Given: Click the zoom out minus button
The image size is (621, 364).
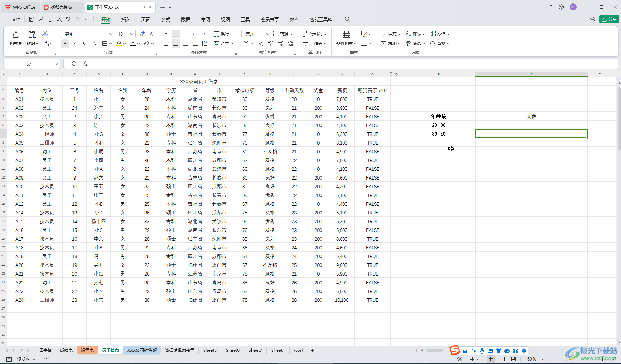Looking at the screenshot, I should coord(552,359).
